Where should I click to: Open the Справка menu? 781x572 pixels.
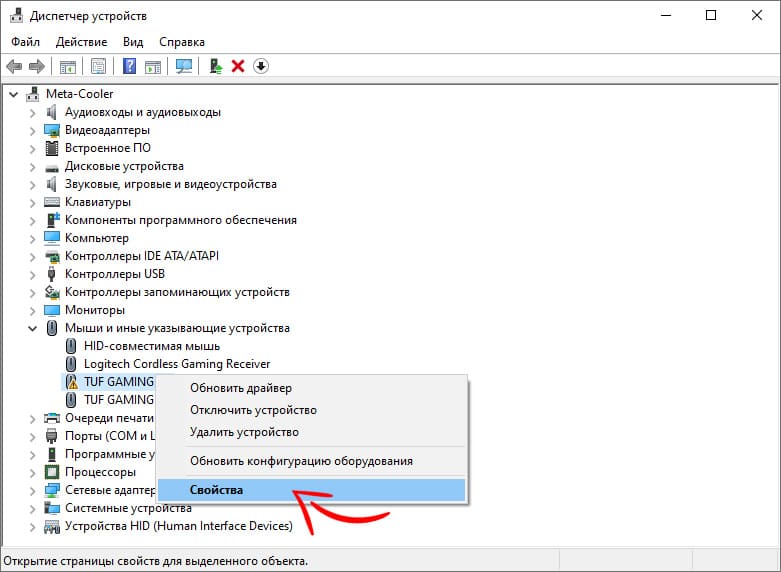(x=182, y=42)
